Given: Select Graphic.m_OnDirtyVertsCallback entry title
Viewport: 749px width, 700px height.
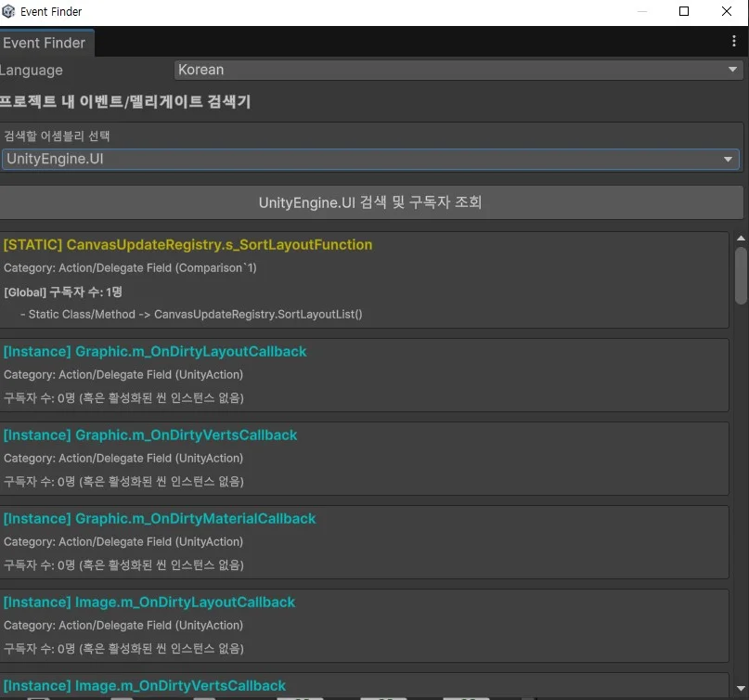Looking at the screenshot, I should pyautogui.click(x=150, y=435).
